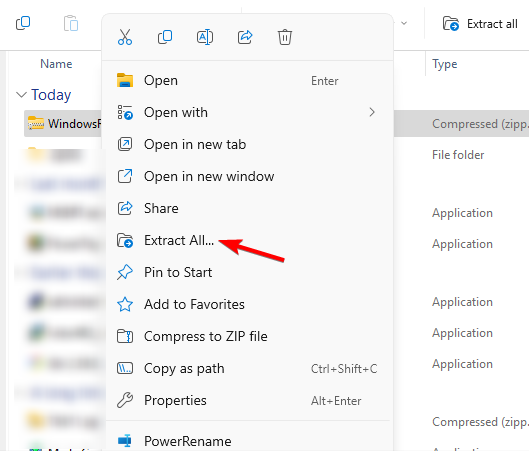Screen dimensions: 529x451
Task: Collapse the Today group chevron
Action: point(22,95)
